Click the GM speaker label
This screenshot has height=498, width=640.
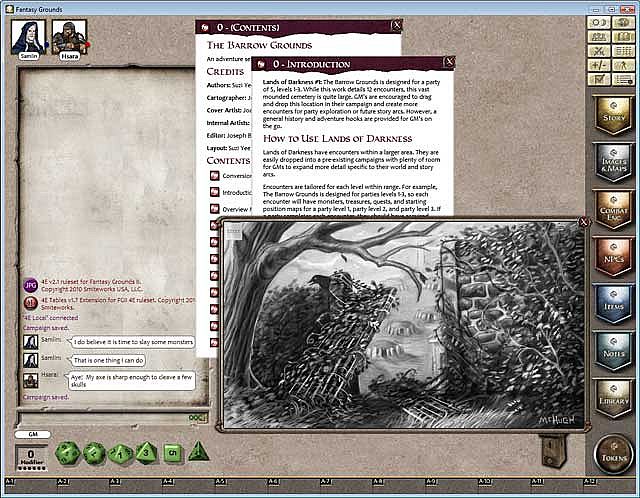point(33,434)
